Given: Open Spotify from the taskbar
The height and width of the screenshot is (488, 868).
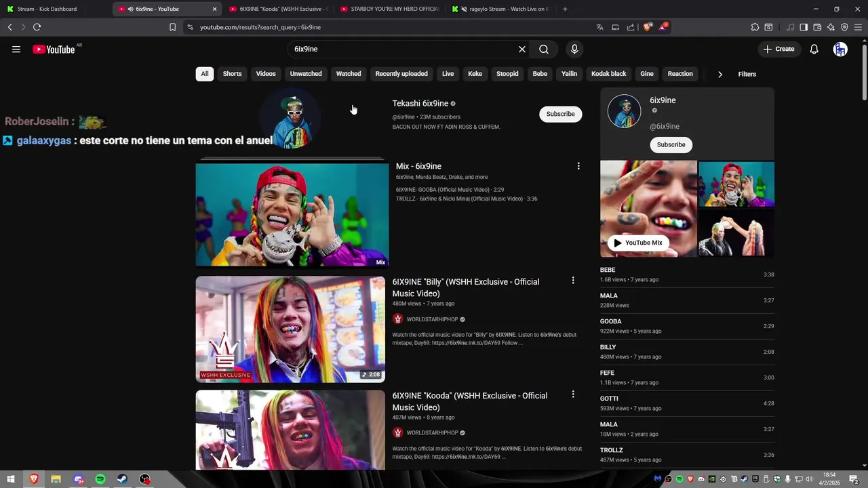Looking at the screenshot, I should [100, 479].
